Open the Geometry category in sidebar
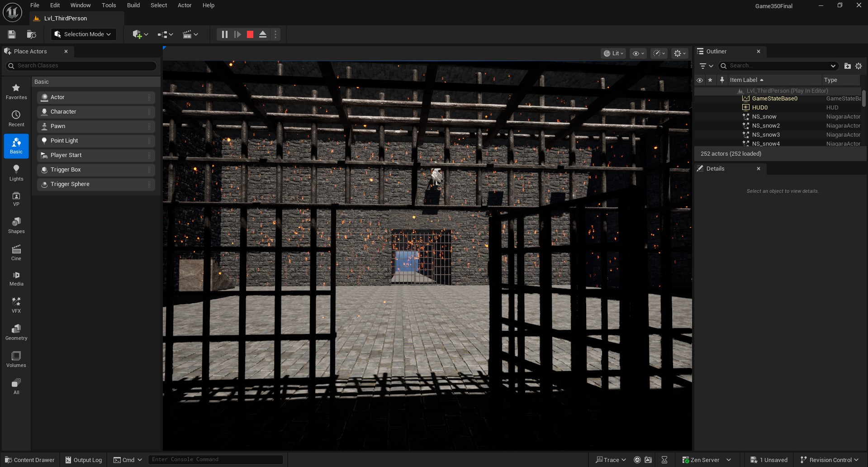This screenshot has width=868, height=467. tap(16, 332)
